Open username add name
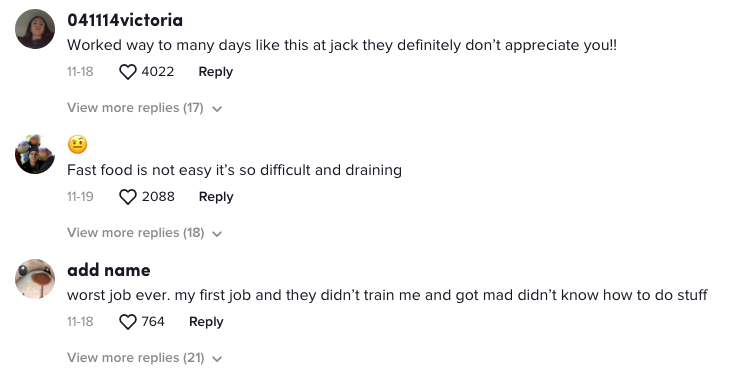Screen dimensions: 731x372 [x=109, y=270]
